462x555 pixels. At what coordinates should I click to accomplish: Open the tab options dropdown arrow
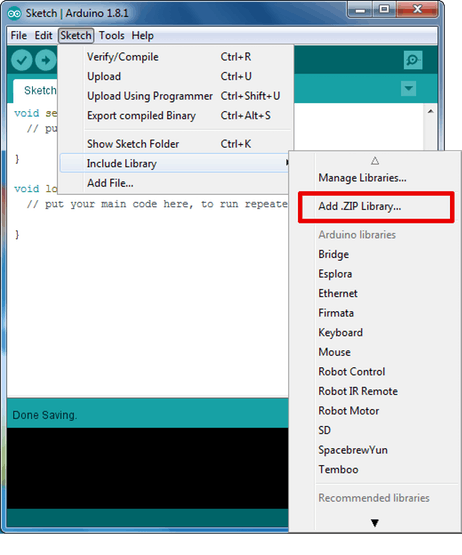408,88
